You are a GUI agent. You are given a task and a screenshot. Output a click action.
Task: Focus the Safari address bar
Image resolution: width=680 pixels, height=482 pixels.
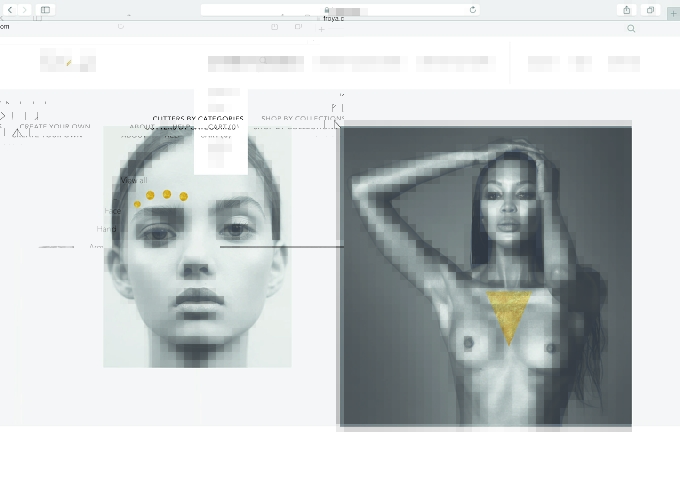point(340,10)
